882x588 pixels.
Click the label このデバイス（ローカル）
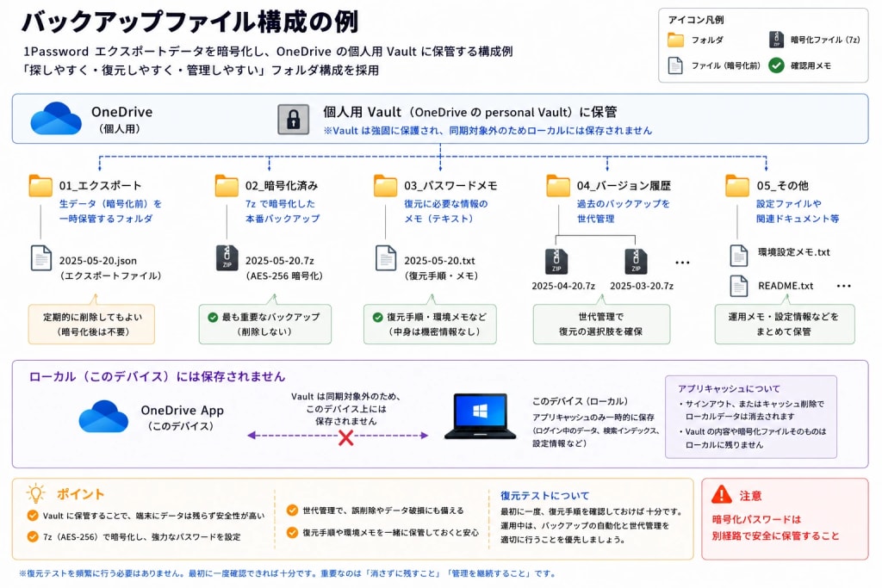pos(580,401)
